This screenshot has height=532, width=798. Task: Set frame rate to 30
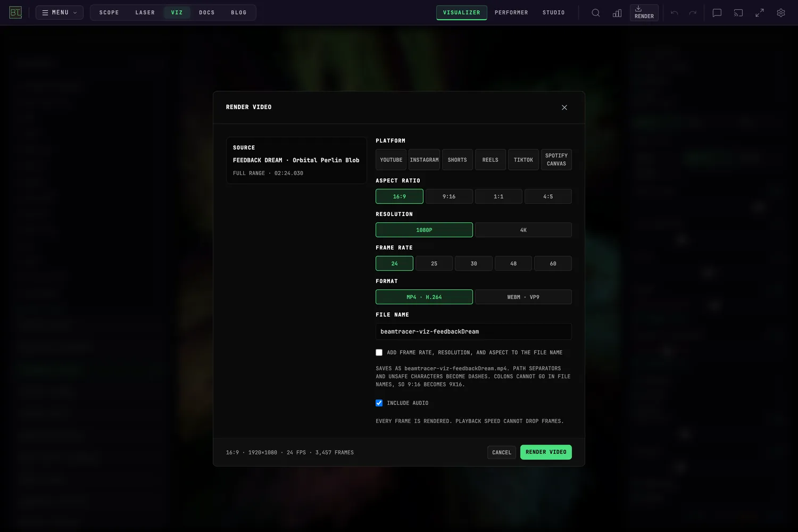473,263
